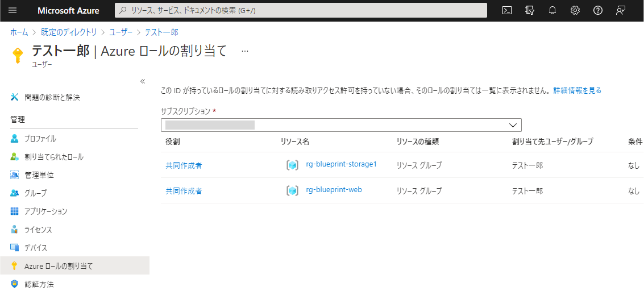Open rg-blueprint-storage1 resource link

[x=342, y=164]
